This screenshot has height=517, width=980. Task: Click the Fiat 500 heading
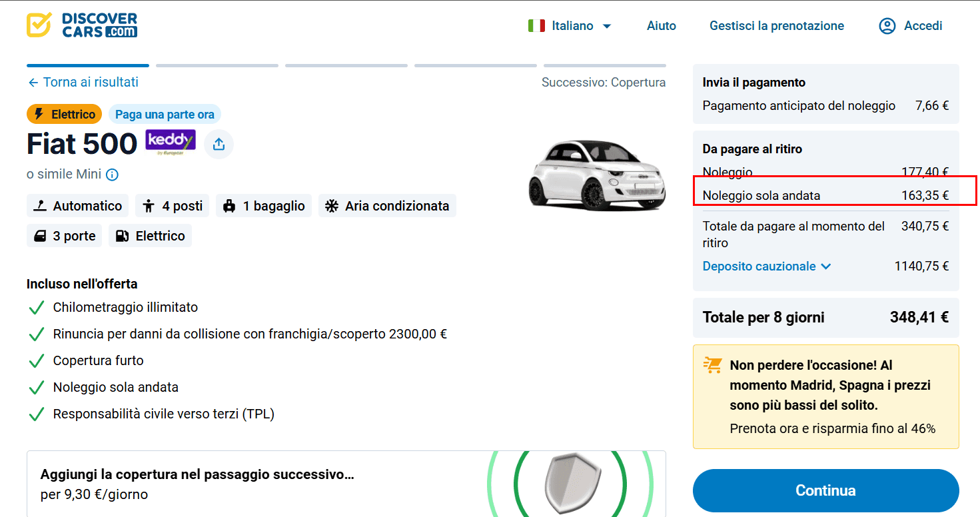coord(82,143)
